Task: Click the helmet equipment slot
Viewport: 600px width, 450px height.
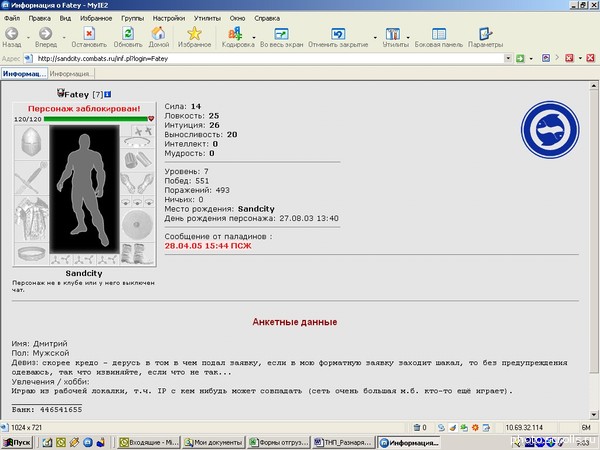Action: [x=31, y=142]
